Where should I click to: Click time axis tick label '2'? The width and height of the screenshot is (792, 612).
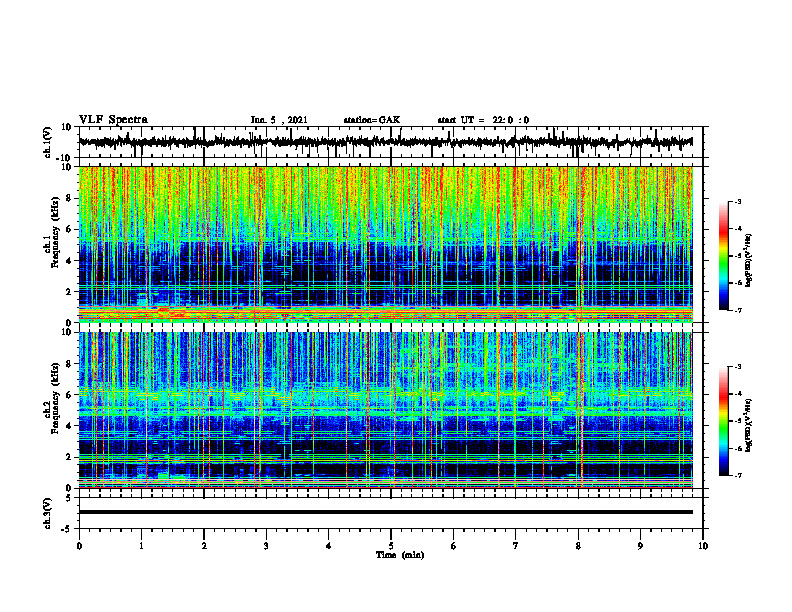tap(204, 546)
